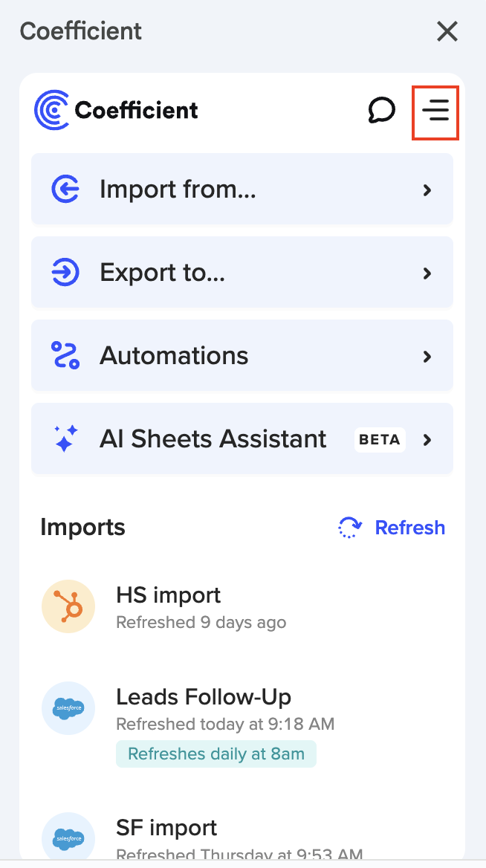Click the AI sparkle stars icon
Viewport: 486px width, 868px height.
[x=65, y=439]
